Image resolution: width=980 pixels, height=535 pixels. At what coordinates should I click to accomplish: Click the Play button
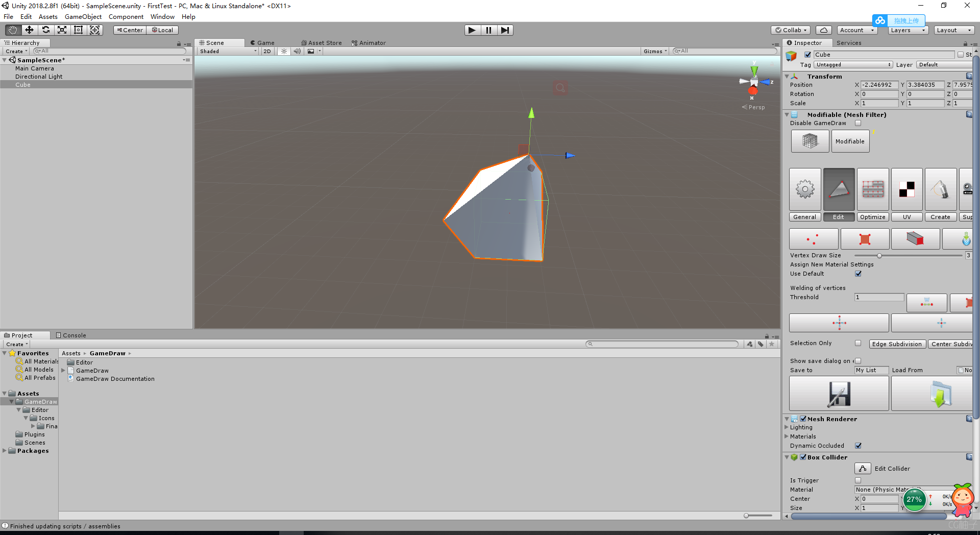click(472, 30)
